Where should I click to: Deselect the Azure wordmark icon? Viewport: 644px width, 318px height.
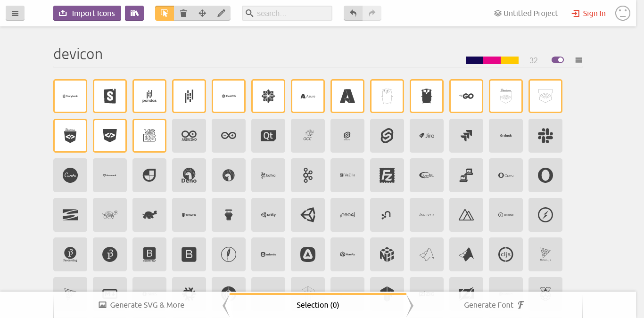pos(308,96)
